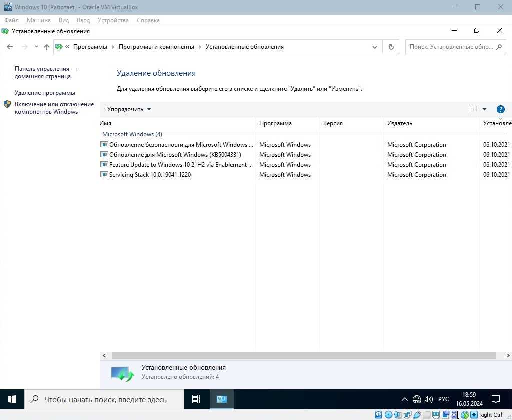Expand the view options dropdown arrow

(484, 109)
